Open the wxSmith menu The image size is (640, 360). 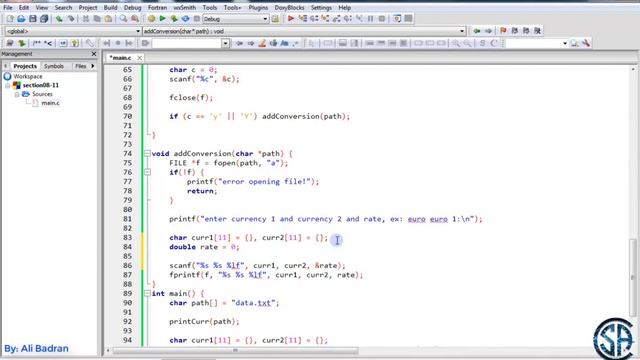pyautogui.click(x=184, y=7)
